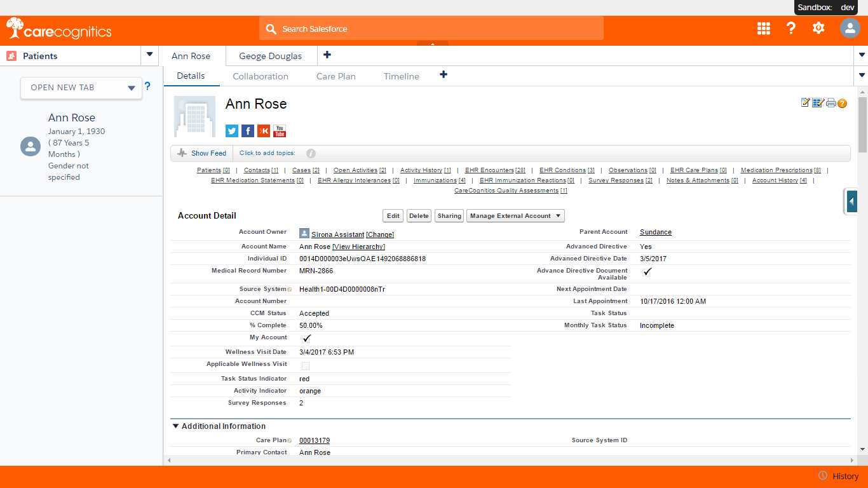The height and width of the screenshot is (488, 868).
Task: Collapse the Additional Information section
Action: (x=176, y=426)
